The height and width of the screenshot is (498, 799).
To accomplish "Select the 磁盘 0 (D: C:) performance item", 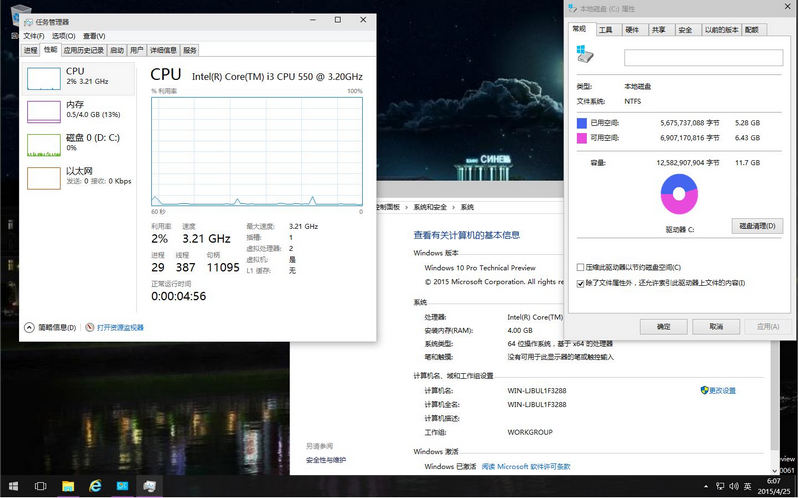I will pos(78,144).
